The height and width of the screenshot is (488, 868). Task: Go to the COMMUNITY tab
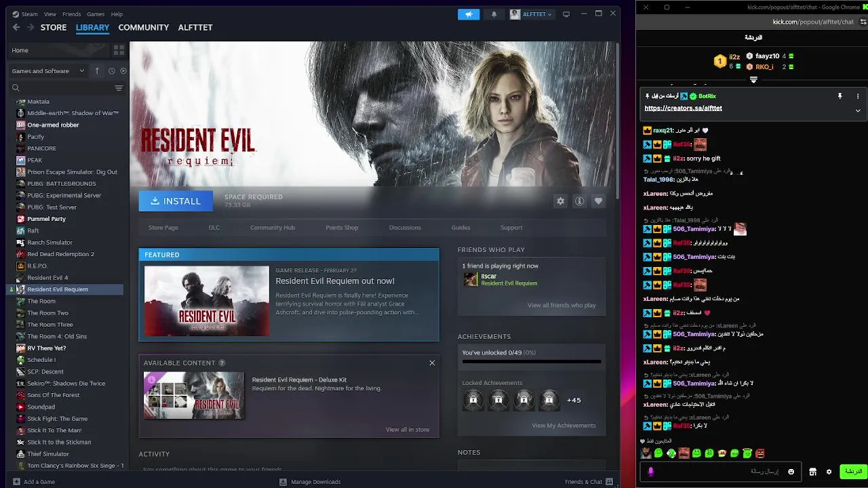(x=143, y=27)
